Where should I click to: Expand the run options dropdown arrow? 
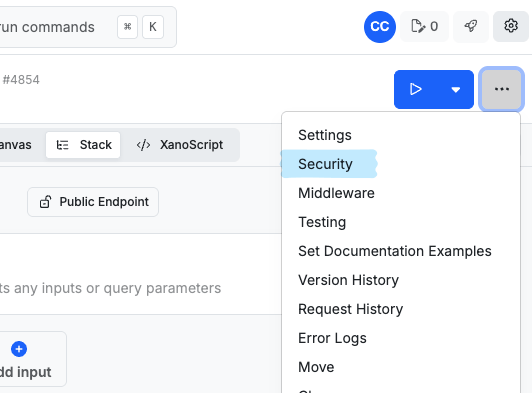tap(456, 89)
